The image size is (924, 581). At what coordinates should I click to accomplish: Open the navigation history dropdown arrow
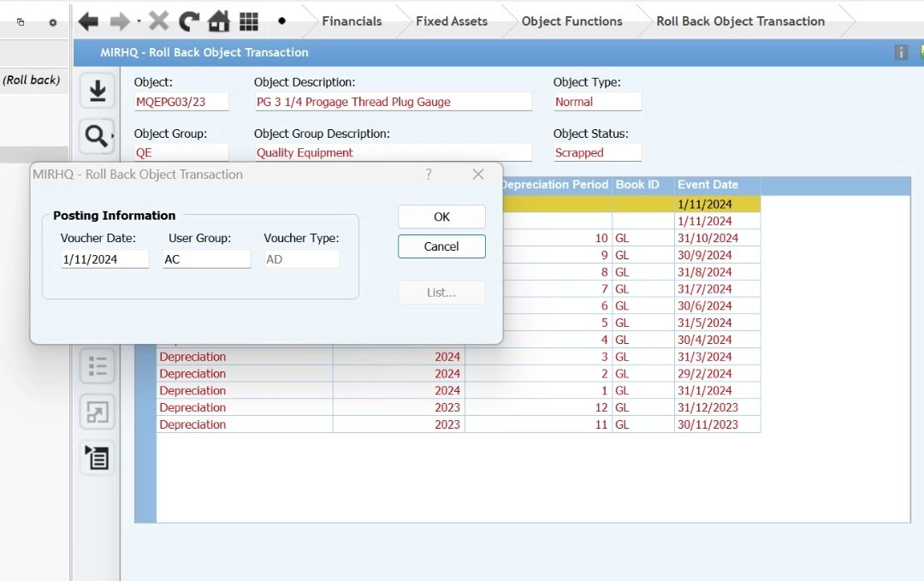point(139,21)
